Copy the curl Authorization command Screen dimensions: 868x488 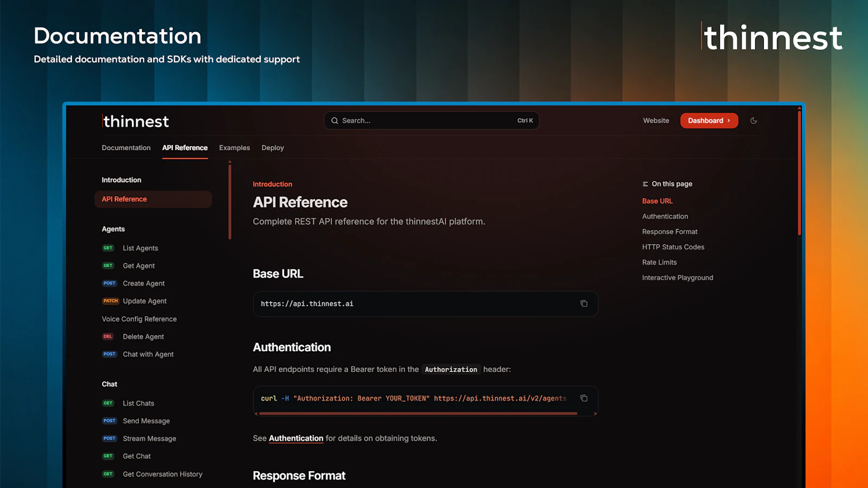tap(584, 398)
